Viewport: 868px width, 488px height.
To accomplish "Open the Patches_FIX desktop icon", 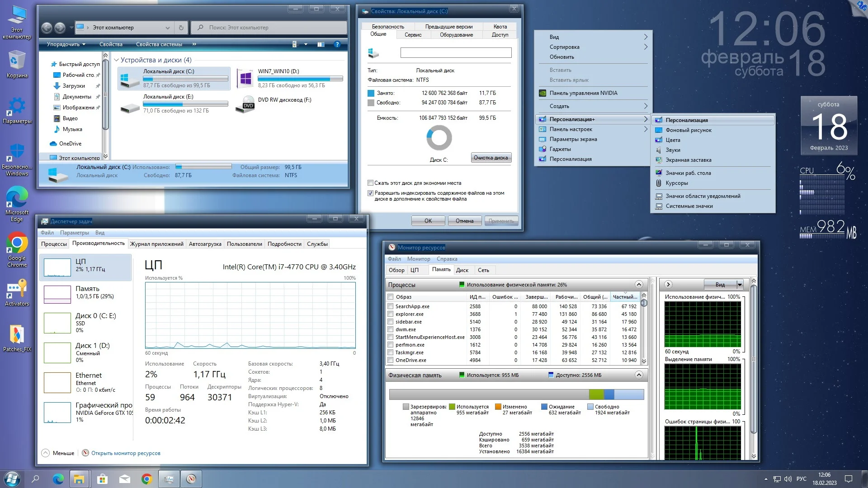I will click(17, 335).
